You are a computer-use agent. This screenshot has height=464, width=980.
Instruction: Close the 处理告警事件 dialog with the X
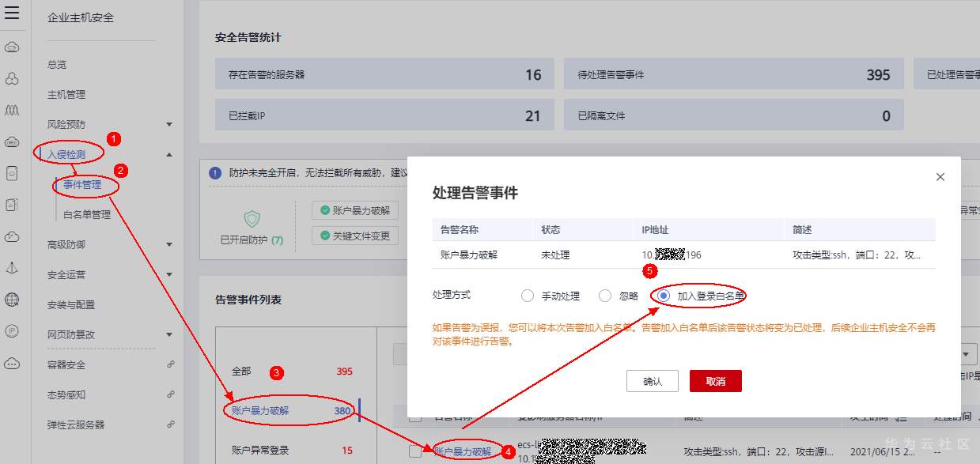click(x=940, y=177)
